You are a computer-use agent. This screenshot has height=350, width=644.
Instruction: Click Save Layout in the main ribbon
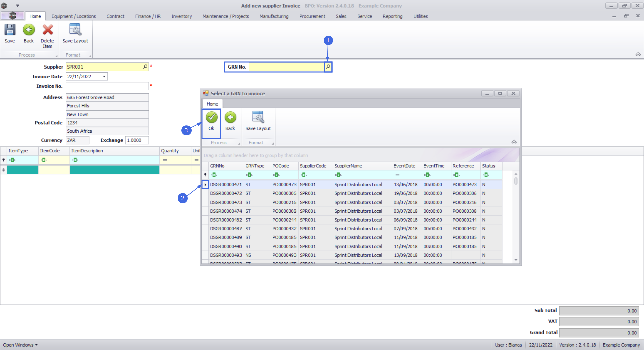click(x=75, y=30)
